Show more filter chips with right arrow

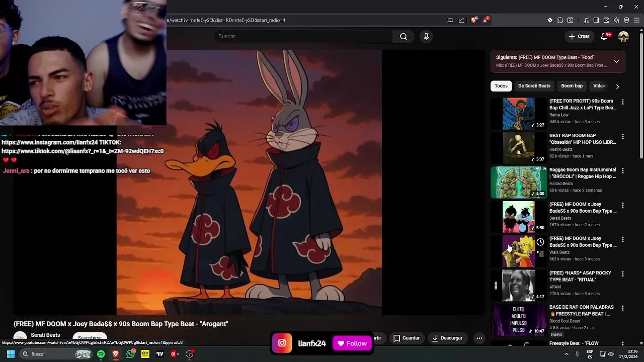click(x=617, y=86)
